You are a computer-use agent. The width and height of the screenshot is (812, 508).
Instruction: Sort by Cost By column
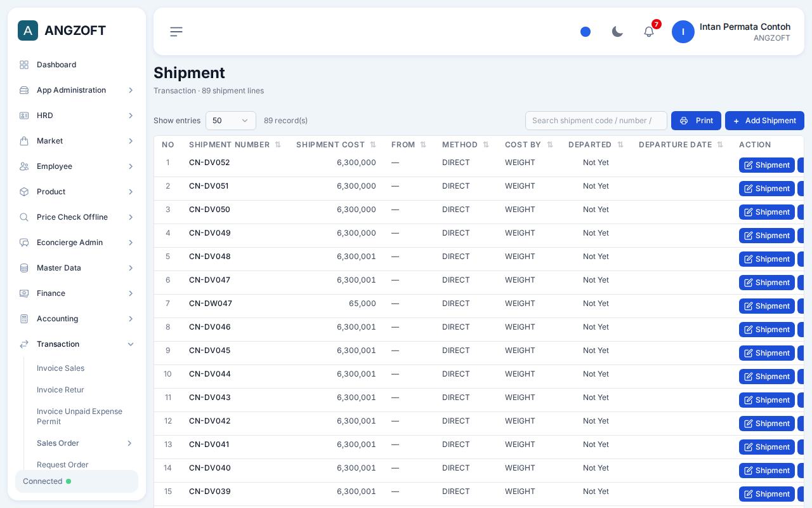529,145
